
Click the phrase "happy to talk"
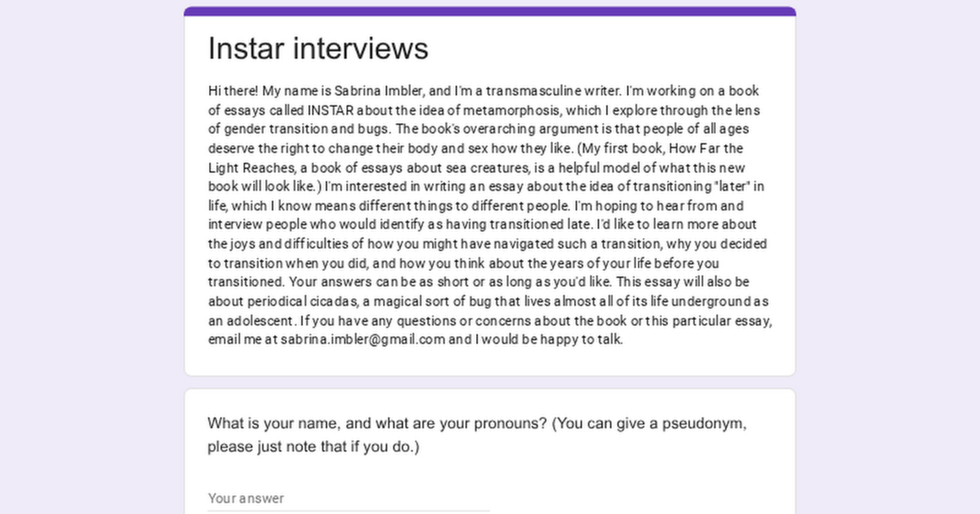tap(581, 339)
